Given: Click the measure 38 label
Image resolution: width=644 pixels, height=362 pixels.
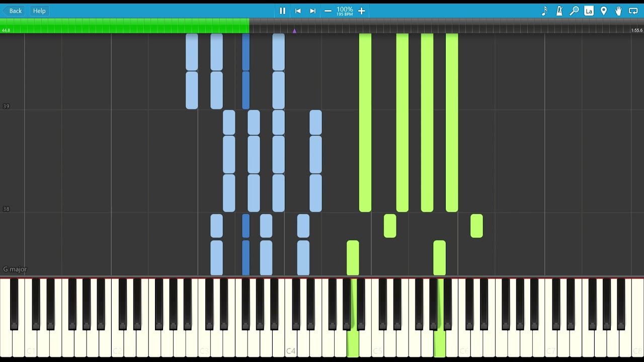Looking at the screenshot, I should pos(6,209).
